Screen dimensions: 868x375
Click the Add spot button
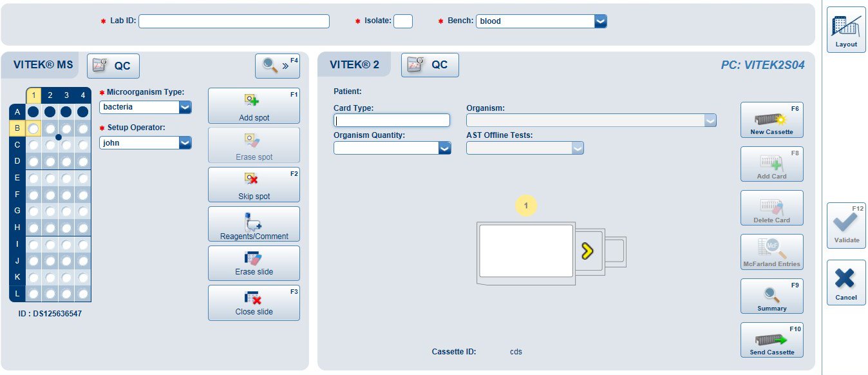[254, 106]
